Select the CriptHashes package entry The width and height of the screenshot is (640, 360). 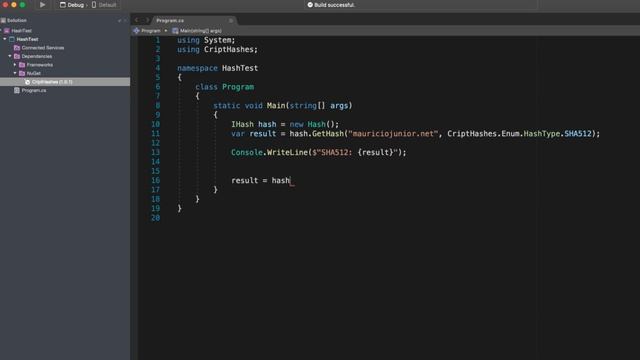tap(52, 82)
